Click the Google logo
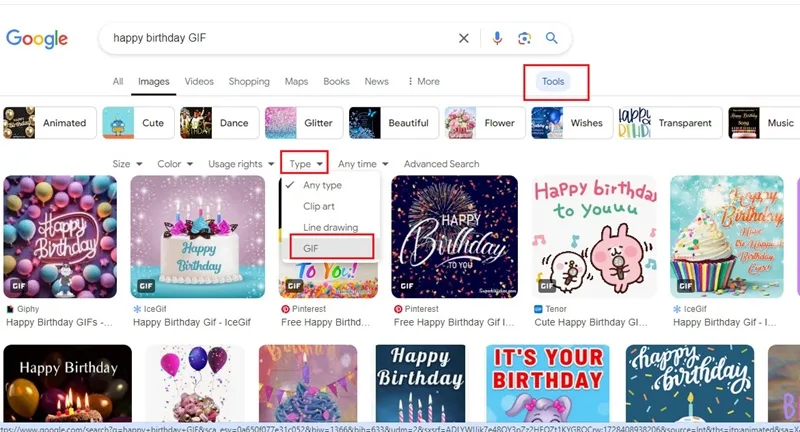 37,39
